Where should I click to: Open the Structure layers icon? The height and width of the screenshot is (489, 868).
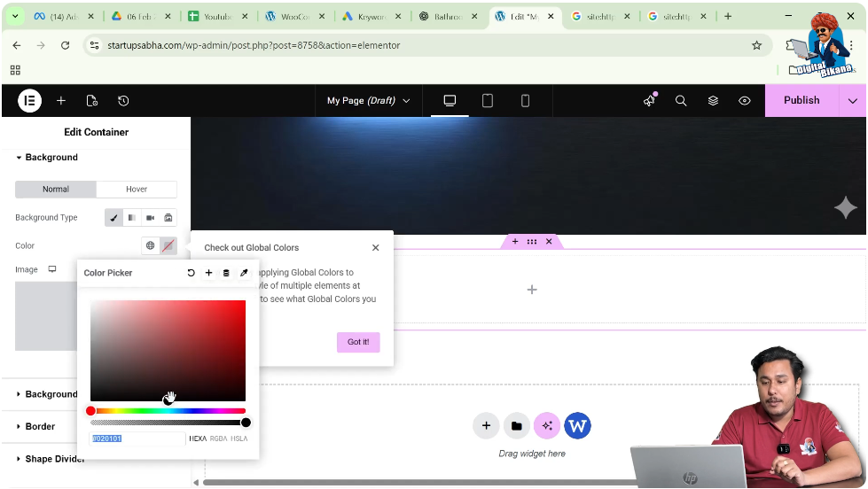pyautogui.click(x=713, y=101)
